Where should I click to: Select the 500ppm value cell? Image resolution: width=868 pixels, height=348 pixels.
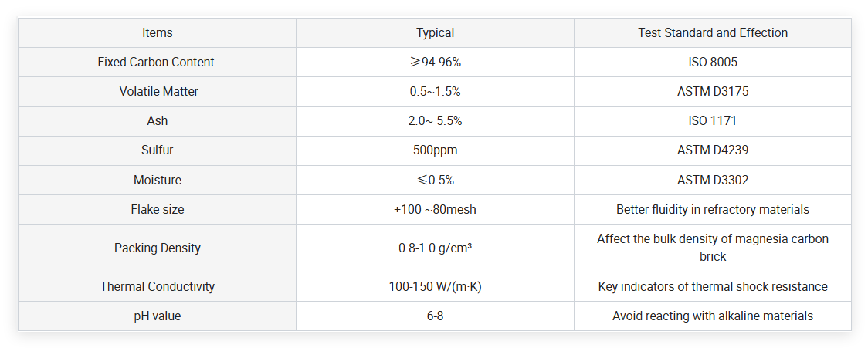pyautogui.click(x=435, y=150)
